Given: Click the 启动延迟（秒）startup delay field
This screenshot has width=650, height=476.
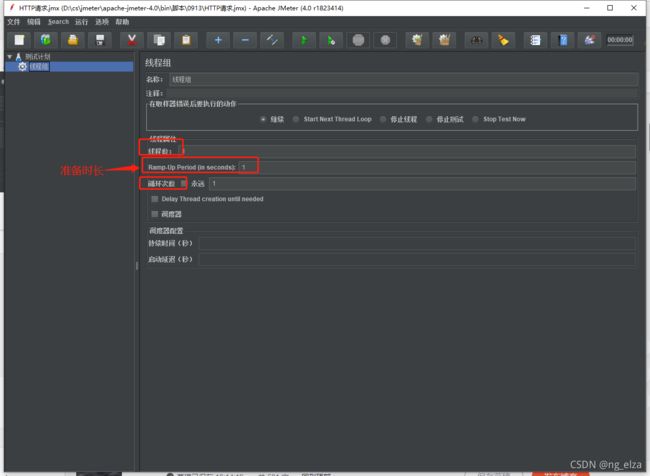Looking at the screenshot, I should (x=417, y=260).
